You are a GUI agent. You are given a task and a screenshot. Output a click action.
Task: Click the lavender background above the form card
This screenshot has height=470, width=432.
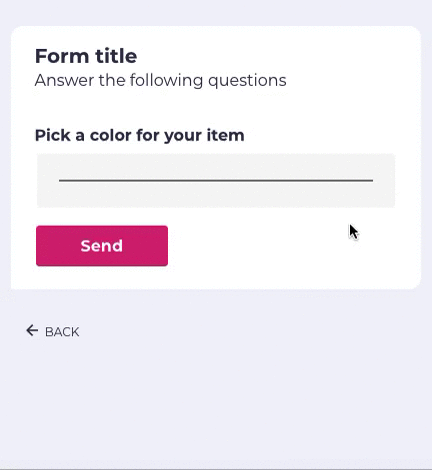(216, 13)
